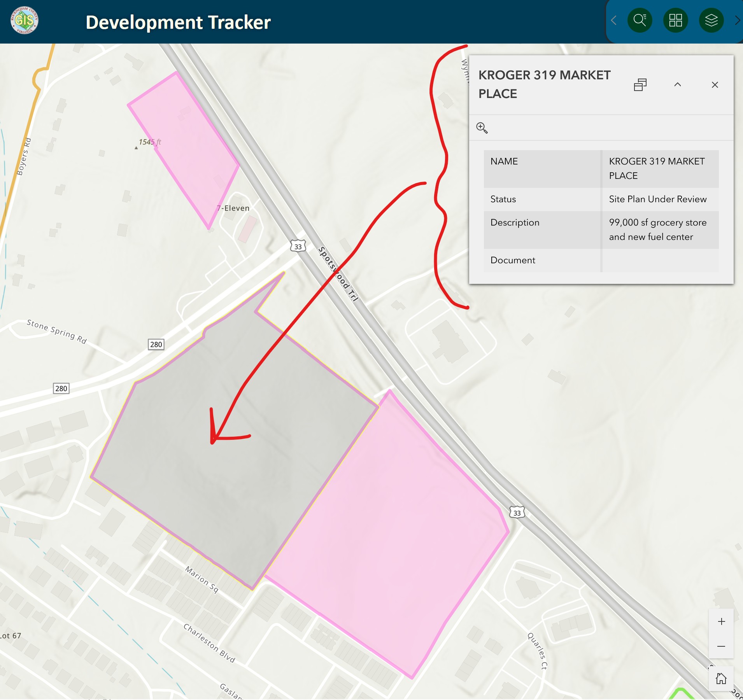Click the Site Plan Under Review status
743x700 pixels.
point(657,199)
